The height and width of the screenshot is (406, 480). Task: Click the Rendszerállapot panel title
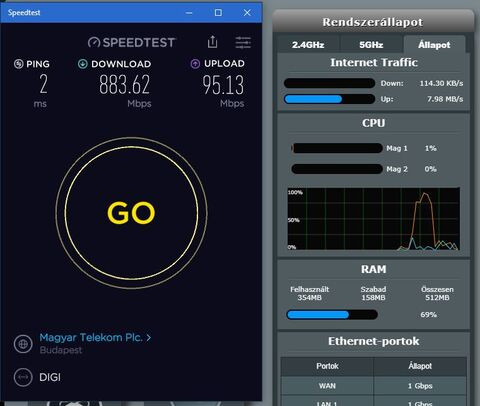(x=373, y=22)
